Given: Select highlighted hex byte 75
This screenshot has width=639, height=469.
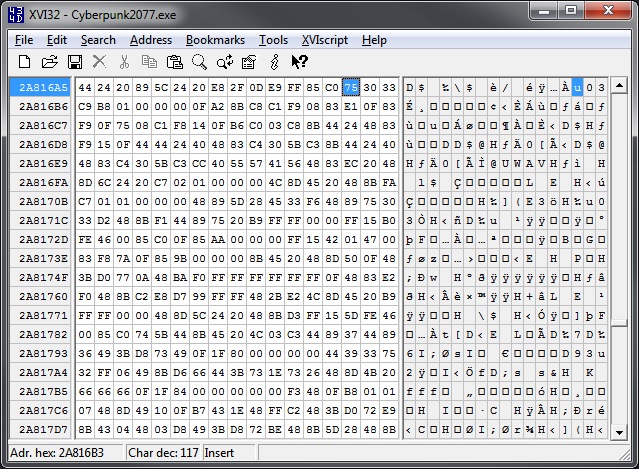Looking at the screenshot, I should [351, 87].
